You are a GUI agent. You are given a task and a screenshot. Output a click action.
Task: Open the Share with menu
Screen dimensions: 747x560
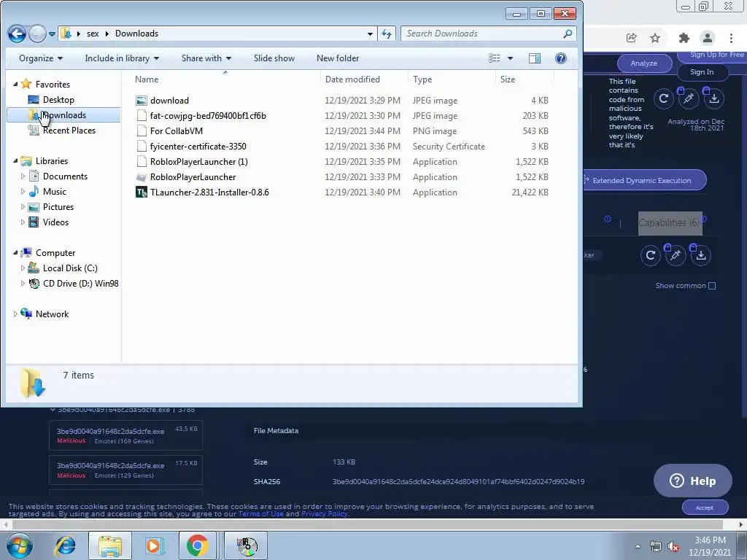click(206, 58)
